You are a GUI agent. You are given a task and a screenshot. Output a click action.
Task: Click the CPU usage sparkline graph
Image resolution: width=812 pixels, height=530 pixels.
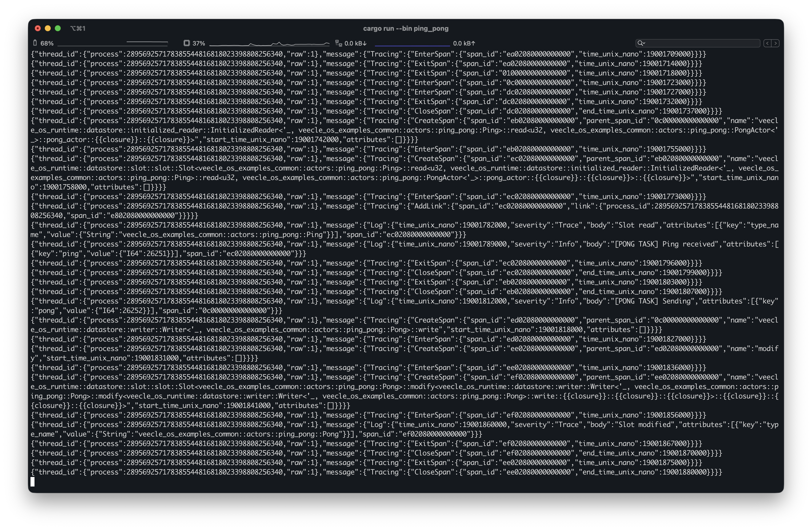(x=269, y=44)
